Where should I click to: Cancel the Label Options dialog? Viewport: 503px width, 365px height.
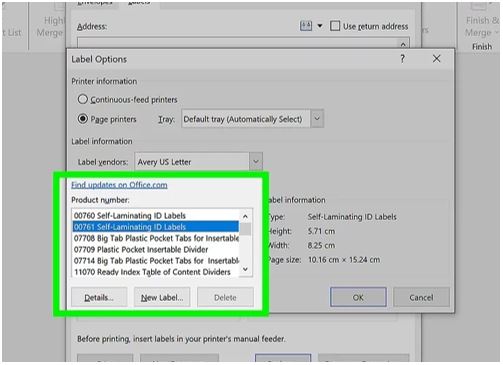[x=421, y=297]
